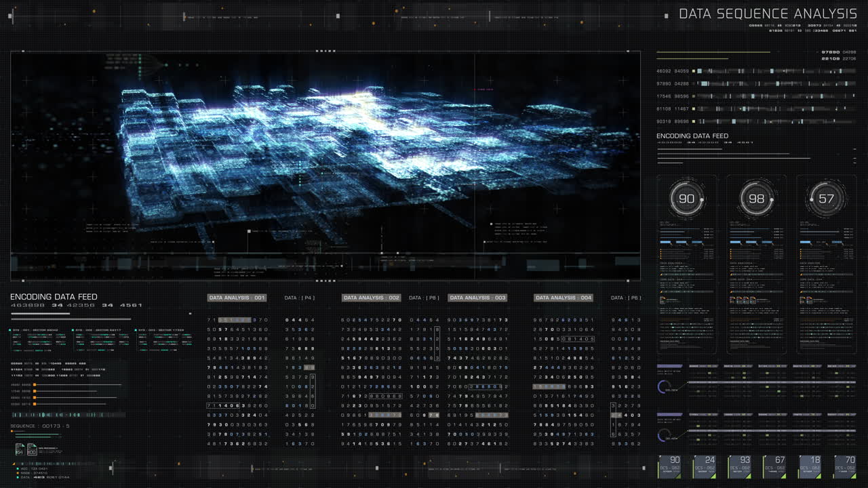The width and height of the screenshot is (868, 488).
Task: Click the bottom tile showing 18
Action: tap(810, 466)
